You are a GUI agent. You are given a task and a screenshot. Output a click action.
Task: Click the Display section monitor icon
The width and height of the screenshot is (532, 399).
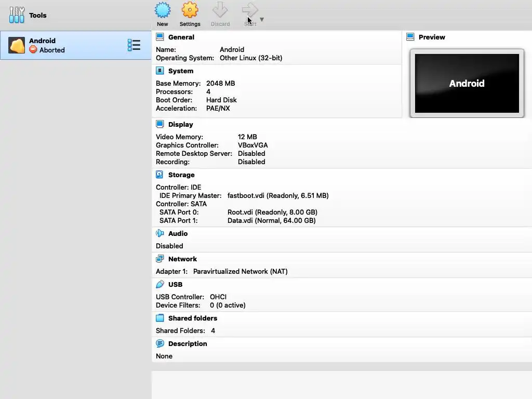[x=160, y=124]
